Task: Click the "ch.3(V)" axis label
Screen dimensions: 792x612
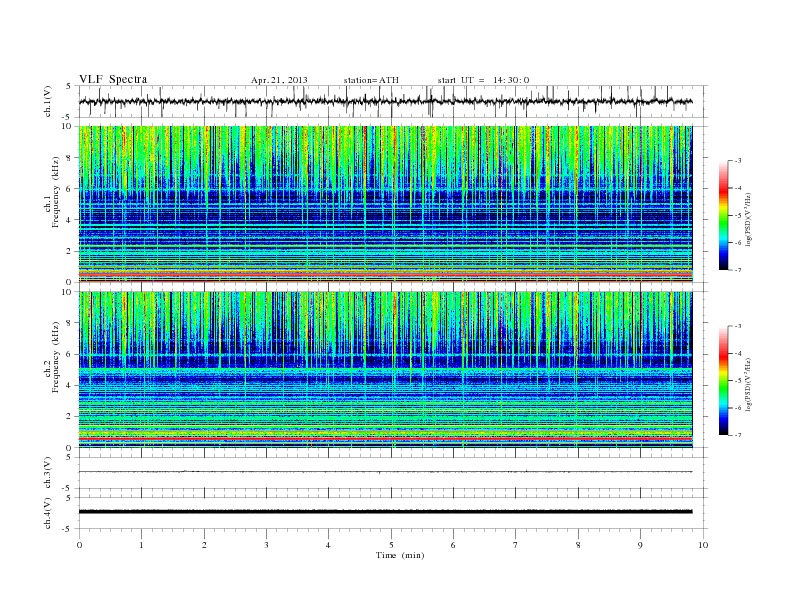Action: coord(48,473)
